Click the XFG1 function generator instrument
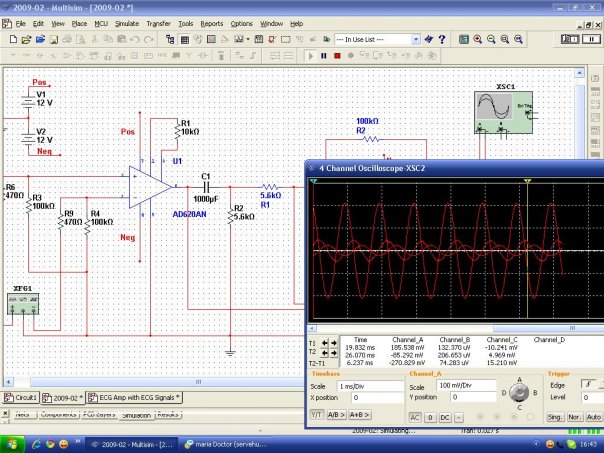The height and width of the screenshot is (453, 604). click(23, 304)
